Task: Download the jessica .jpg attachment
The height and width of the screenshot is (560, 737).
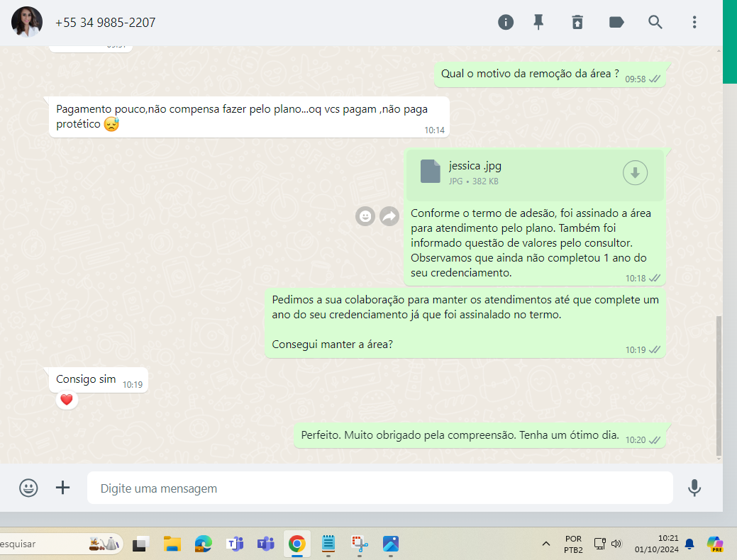Action: (x=635, y=172)
